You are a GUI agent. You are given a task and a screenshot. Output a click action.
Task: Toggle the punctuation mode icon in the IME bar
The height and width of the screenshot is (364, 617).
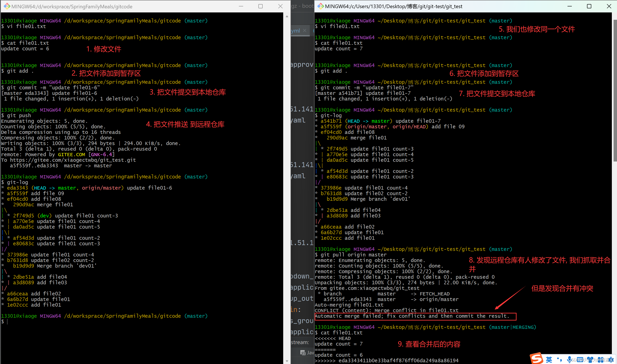tap(559, 360)
